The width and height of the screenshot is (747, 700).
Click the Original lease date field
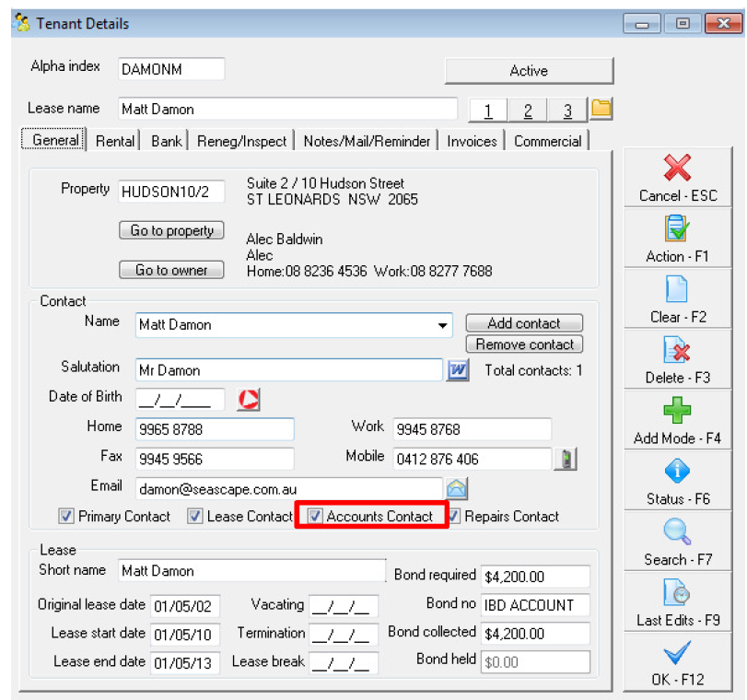click(x=185, y=606)
